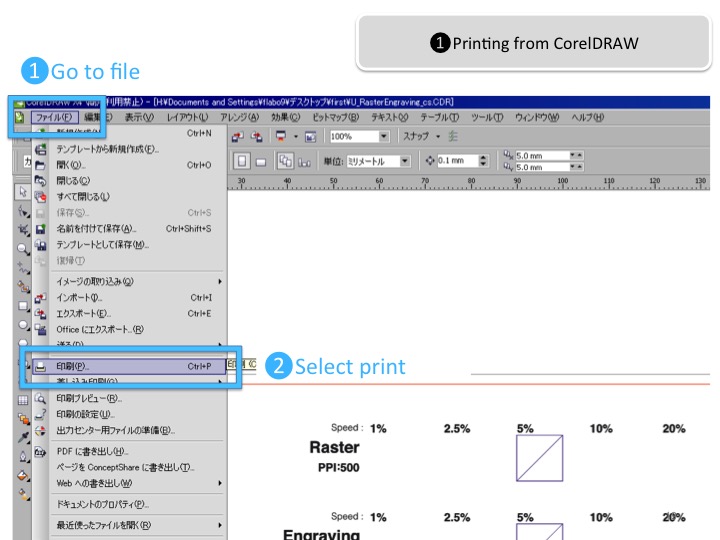Click the 0.1 mm nudge offset field

tap(457, 161)
